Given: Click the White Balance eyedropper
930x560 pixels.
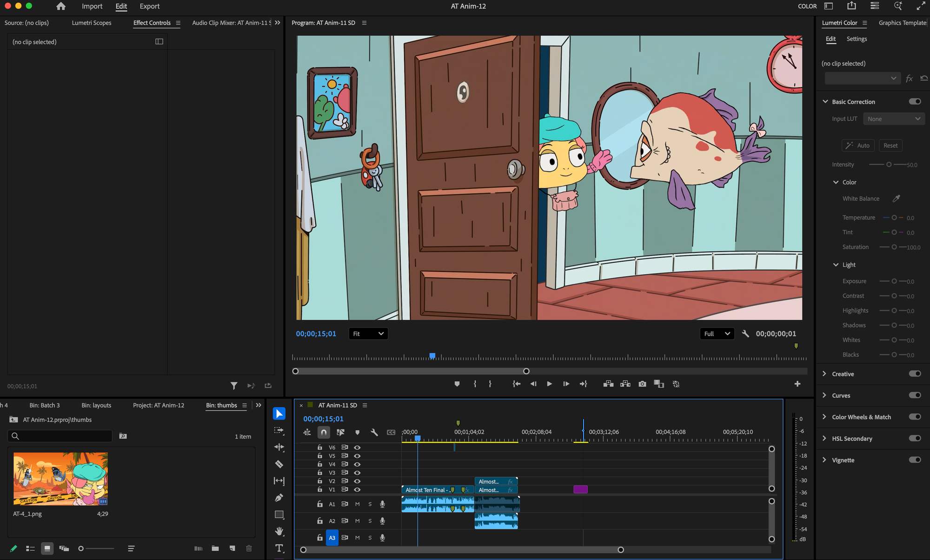Looking at the screenshot, I should click(896, 198).
